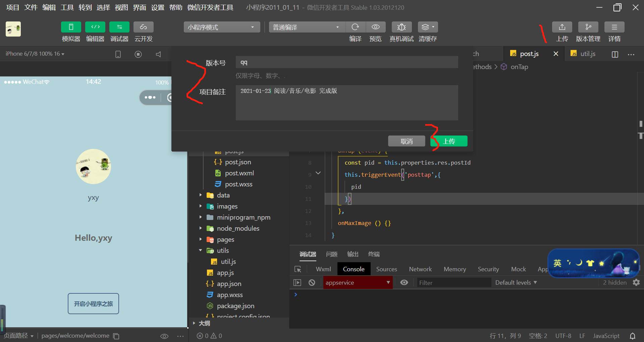644x342 pixels.
Task: Open the editor more actions (…) icon
Action: [x=631, y=54]
